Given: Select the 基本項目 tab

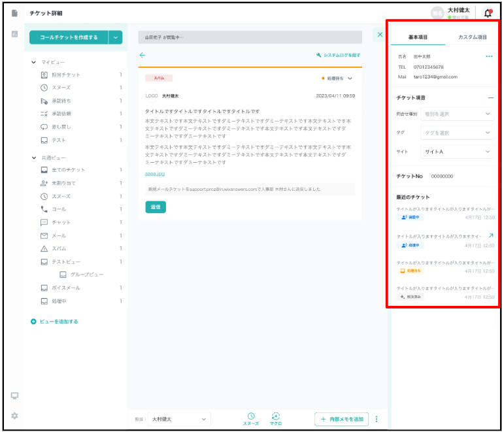Looking at the screenshot, I should pyautogui.click(x=418, y=37).
